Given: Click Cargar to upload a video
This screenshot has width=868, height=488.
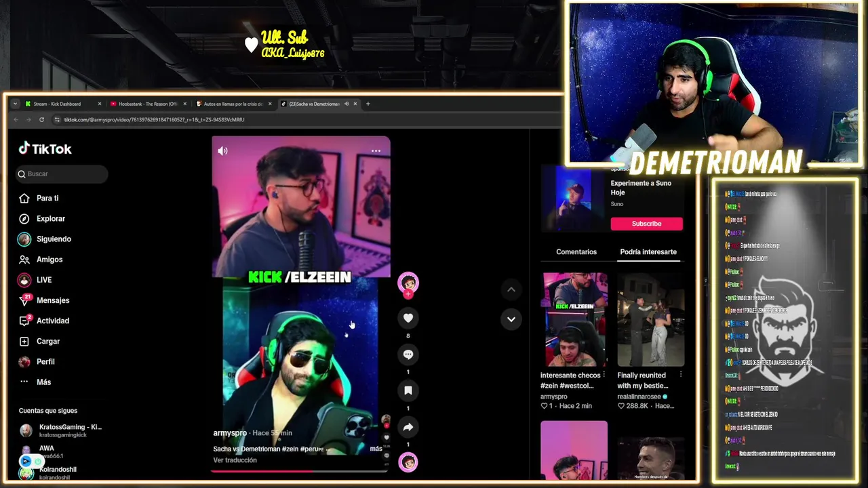Looking at the screenshot, I should tap(39, 341).
